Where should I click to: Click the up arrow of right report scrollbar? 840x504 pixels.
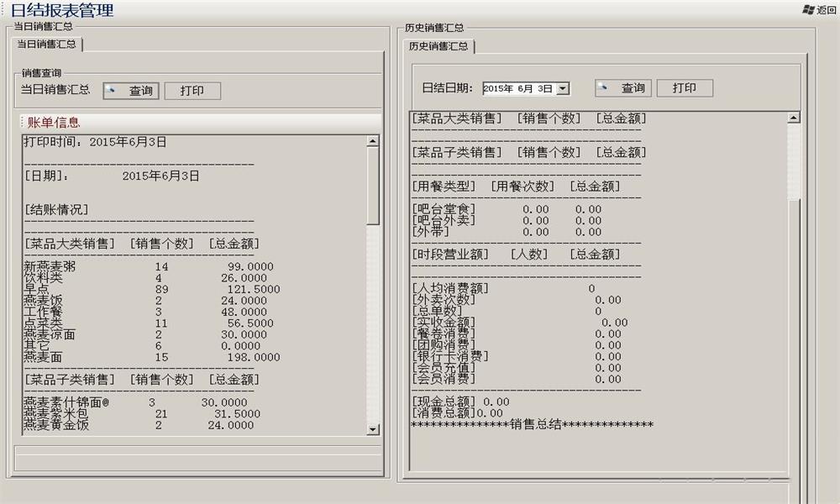tap(794, 118)
